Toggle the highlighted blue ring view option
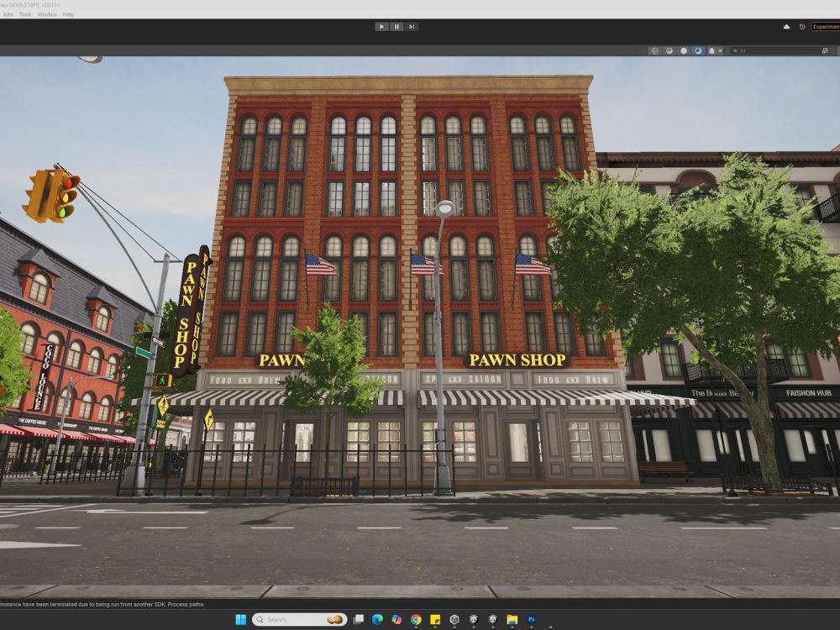This screenshot has width=840, height=630. pos(697,50)
